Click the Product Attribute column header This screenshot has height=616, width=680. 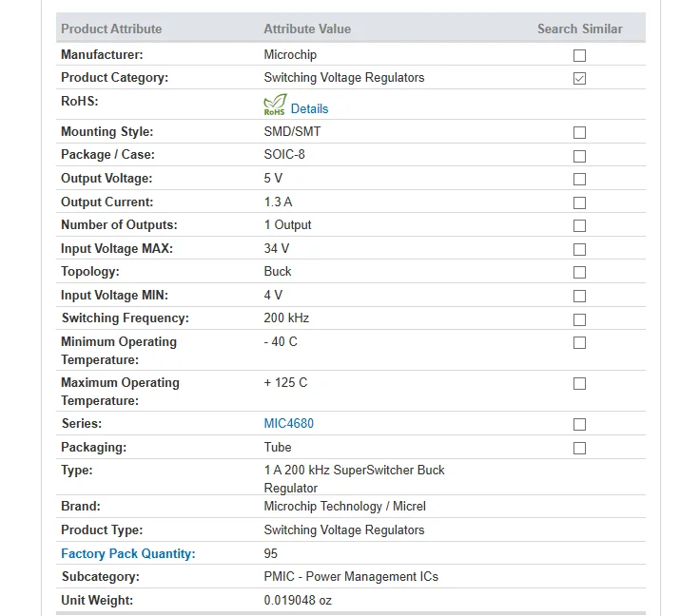(x=111, y=29)
